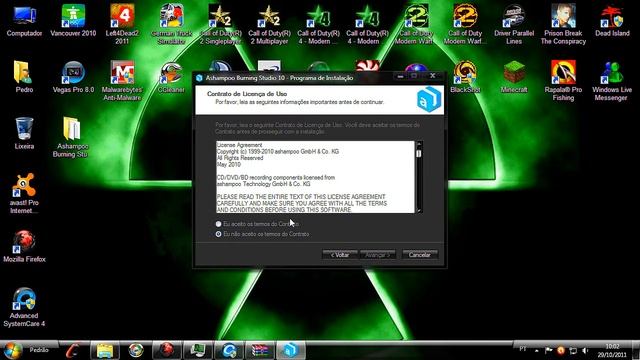Select 'Eu não aceito os termos do Contrato' radio
Viewport: 640px width, 360px height.
pyautogui.click(x=218, y=234)
